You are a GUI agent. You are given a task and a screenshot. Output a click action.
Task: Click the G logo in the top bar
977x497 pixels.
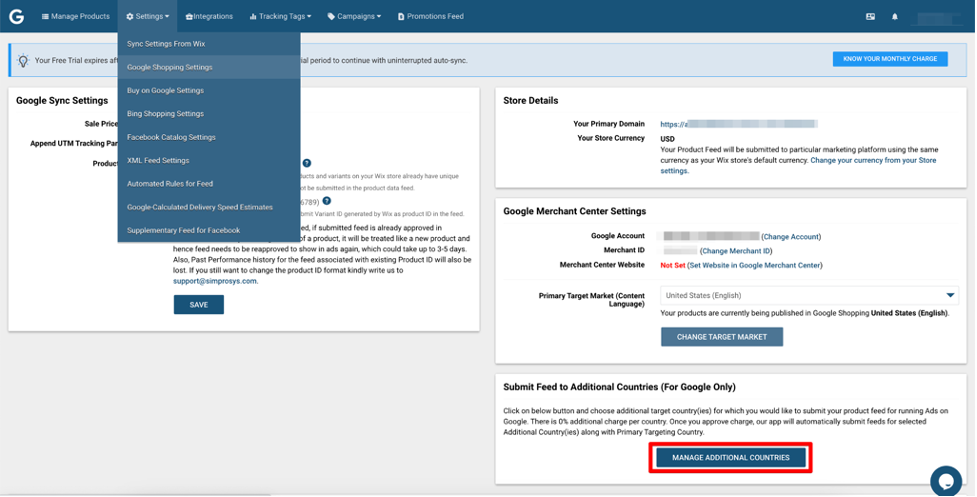pyautogui.click(x=17, y=16)
